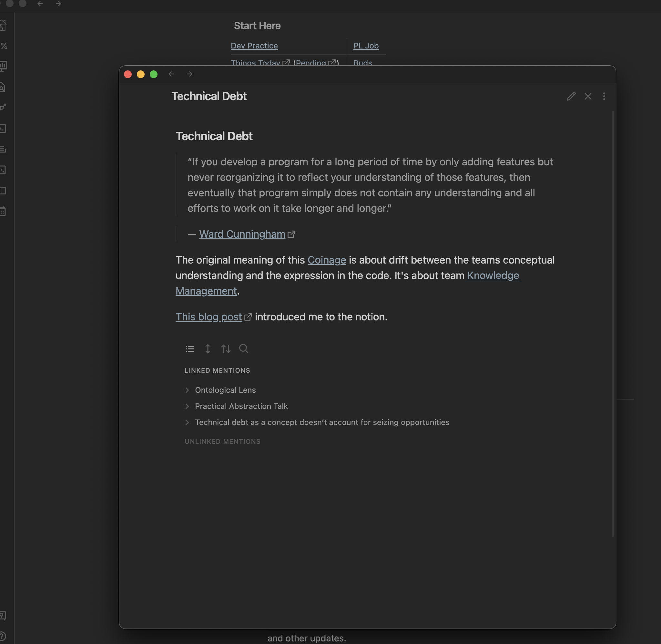Click 'introduced me to the notion.' text
This screenshot has width=661, height=644.
321,317
